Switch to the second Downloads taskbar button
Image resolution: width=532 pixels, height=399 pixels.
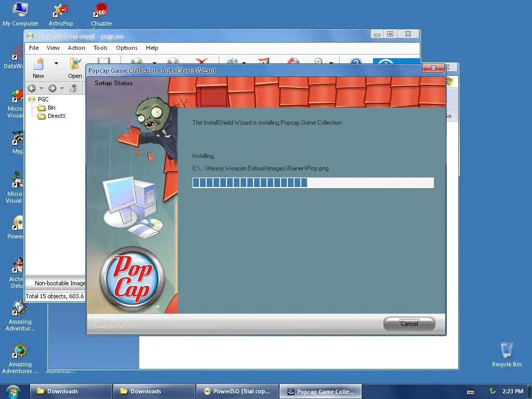[154, 391]
